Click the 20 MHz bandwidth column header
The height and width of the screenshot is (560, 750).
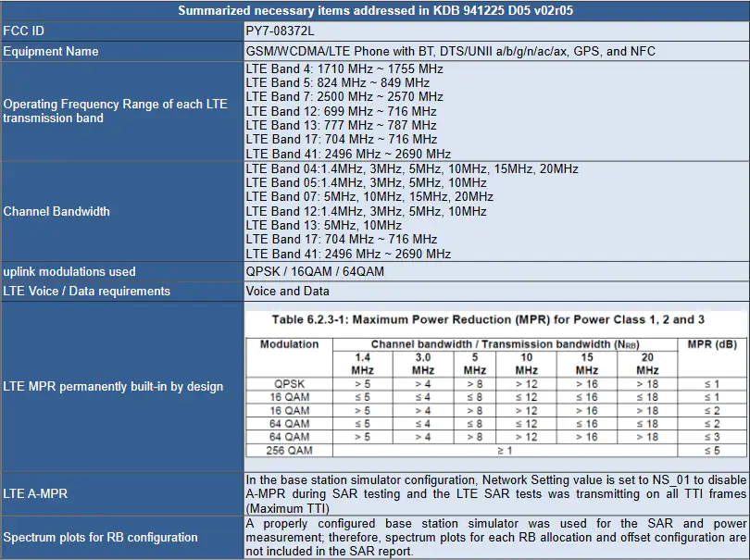(x=647, y=364)
